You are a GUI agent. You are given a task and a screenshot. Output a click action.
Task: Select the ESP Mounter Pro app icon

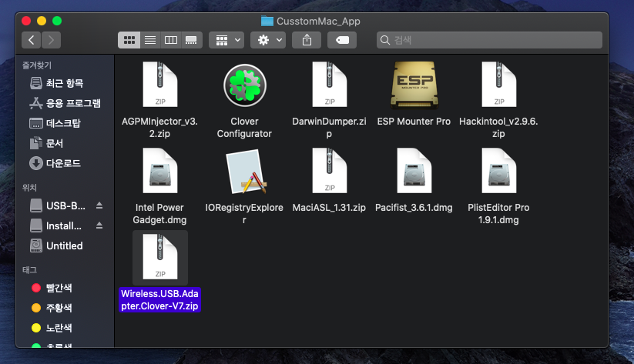point(414,85)
